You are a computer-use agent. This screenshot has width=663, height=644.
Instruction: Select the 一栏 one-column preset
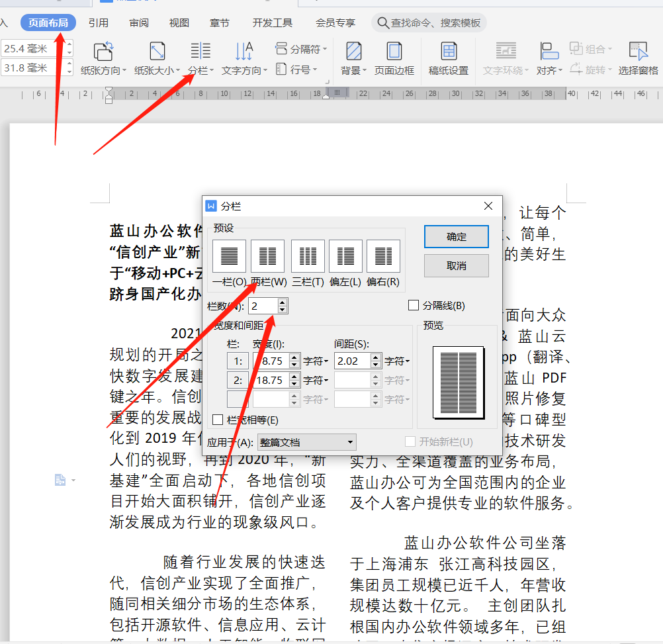[x=229, y=256]
